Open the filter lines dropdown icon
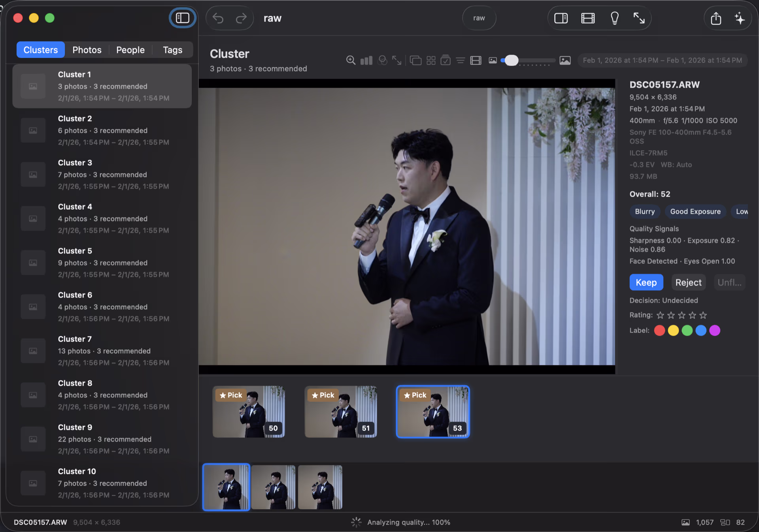 [x=460, y=60]
